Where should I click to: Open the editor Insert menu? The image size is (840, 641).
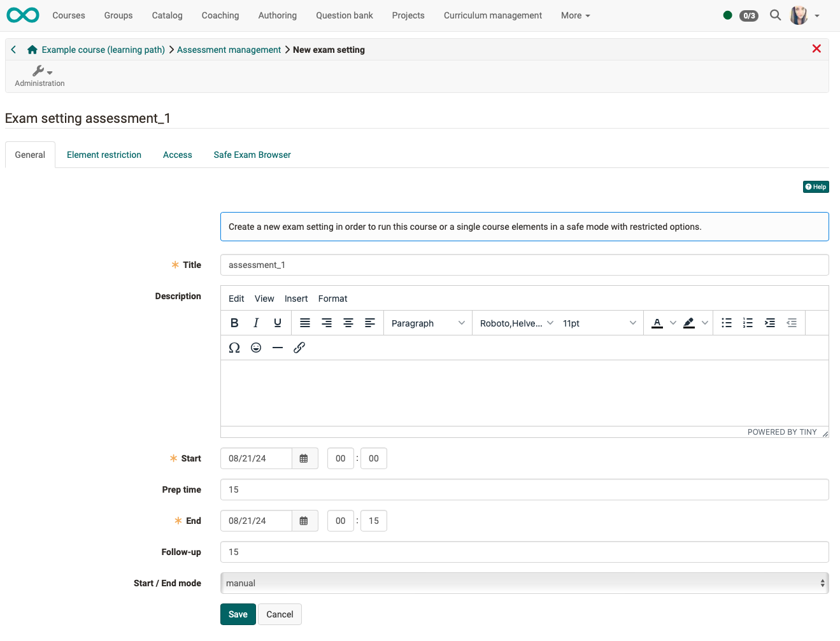[296, 299]
